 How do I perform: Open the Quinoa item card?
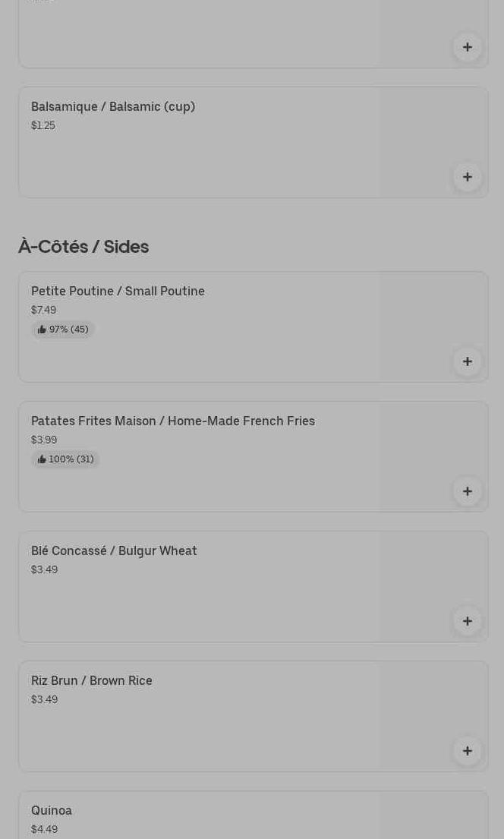(253, 815)
